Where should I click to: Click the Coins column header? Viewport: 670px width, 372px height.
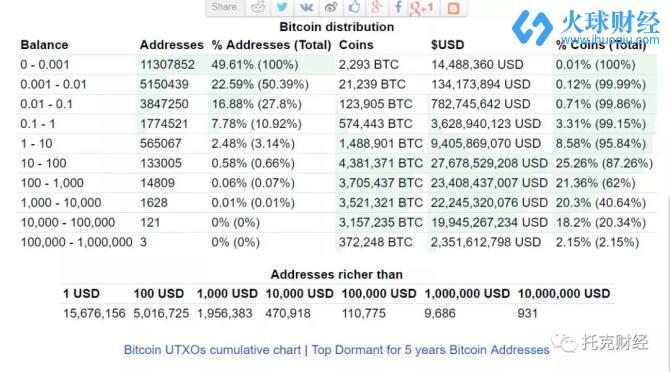click(x=356, y=45)
